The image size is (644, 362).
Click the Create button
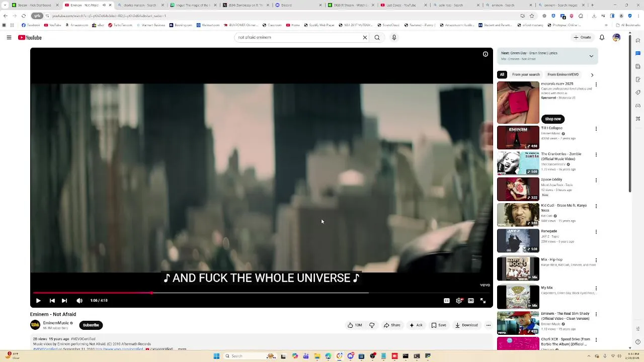[x=583, y=37]
